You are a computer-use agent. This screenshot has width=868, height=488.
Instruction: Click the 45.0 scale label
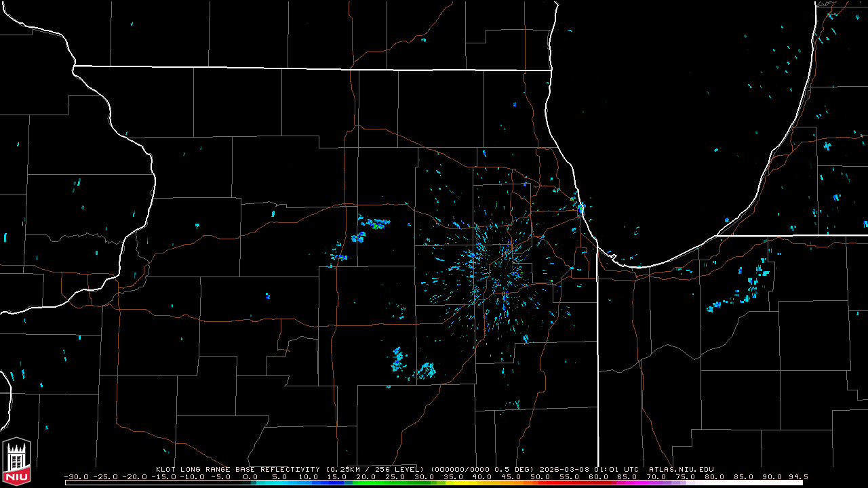point(511,477)
